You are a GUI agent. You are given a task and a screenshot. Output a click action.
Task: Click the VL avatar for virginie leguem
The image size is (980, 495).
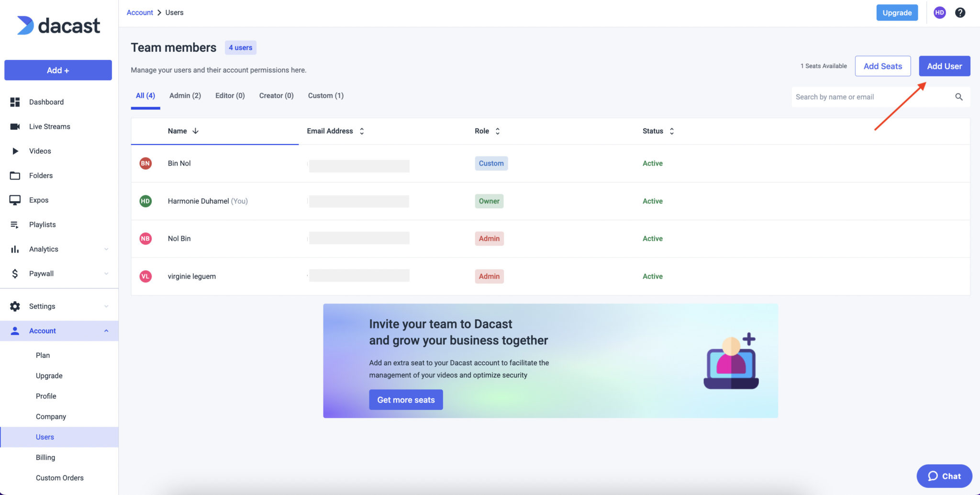[x=145, y=276]
